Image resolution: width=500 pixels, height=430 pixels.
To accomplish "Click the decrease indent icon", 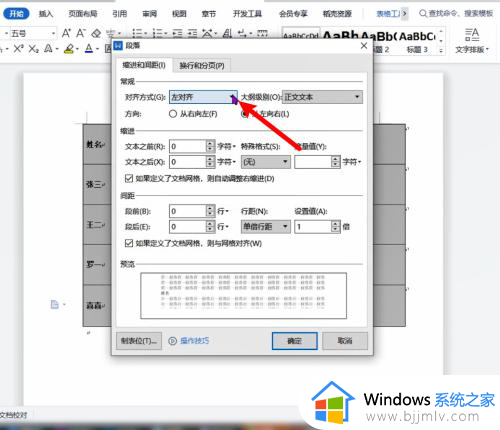I will click(x=177, y=33).
